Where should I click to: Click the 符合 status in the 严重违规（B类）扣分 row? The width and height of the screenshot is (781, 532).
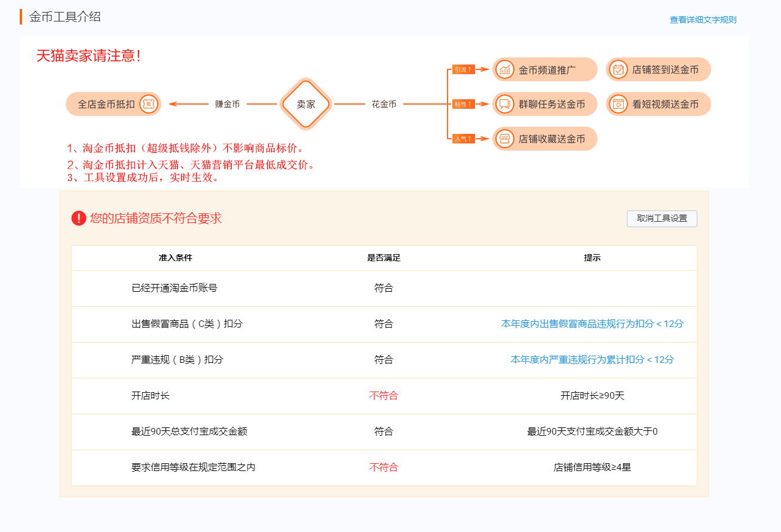[x=384, y=360]
